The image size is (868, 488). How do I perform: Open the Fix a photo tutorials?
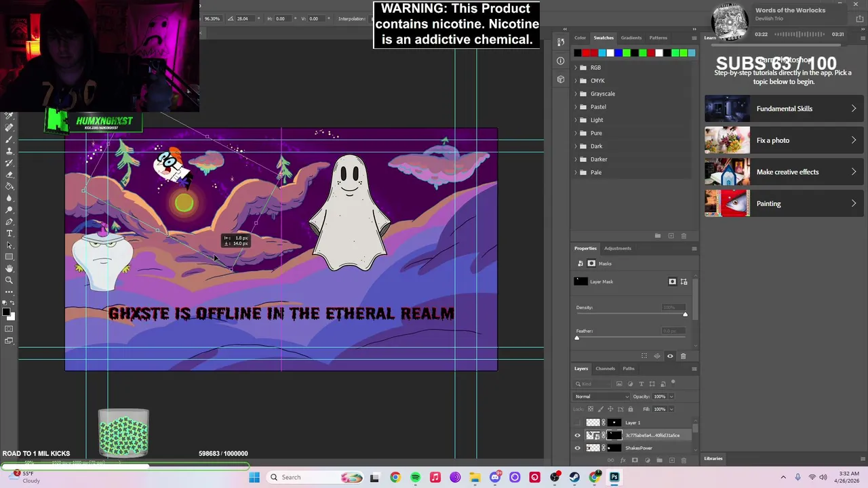coord(783,140)
